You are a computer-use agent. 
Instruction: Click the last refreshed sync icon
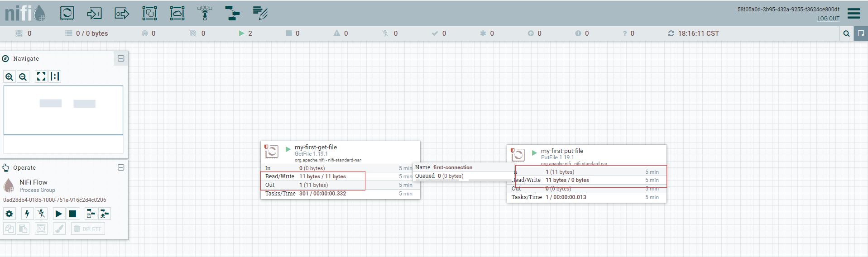[x=671, y=33]
